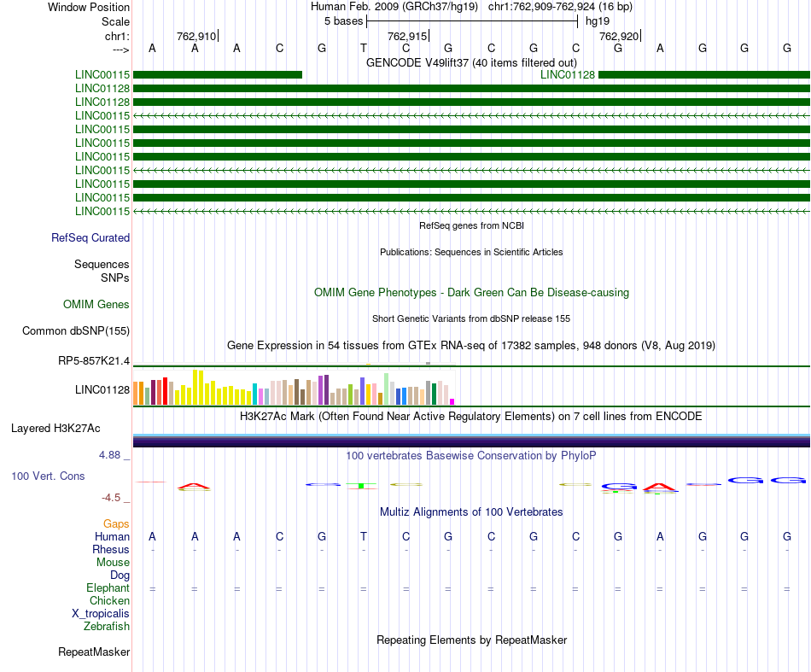
Task: Click the SNPs track label
Action: pyautogui.click(x=115, y=278)
